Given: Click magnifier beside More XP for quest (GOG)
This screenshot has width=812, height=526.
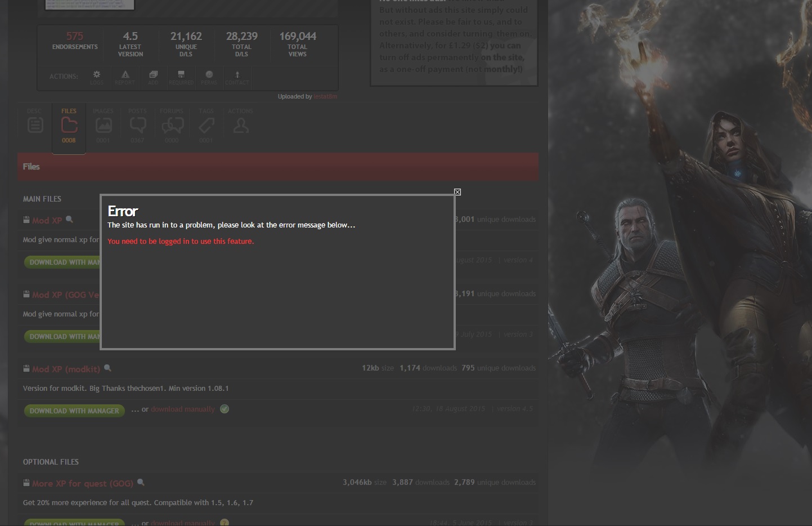Looking at the screenshot, I should (141, 482).
